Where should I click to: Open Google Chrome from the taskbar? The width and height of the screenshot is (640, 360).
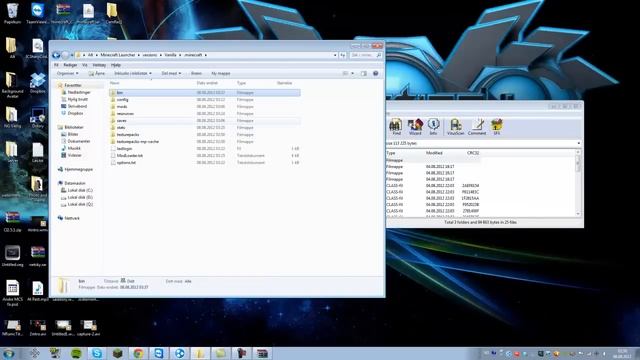coord(138,353)
